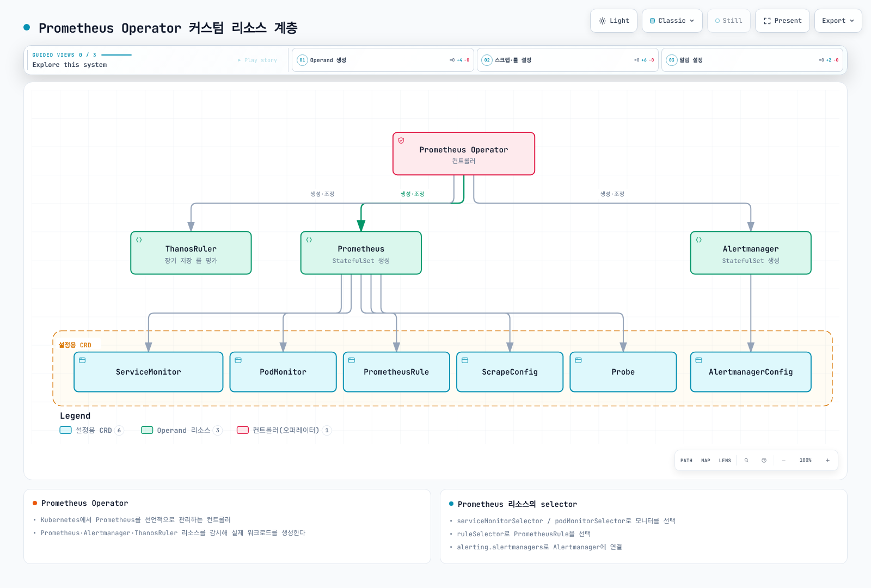Select guided view 01 Operand 생성

[383, 60]
